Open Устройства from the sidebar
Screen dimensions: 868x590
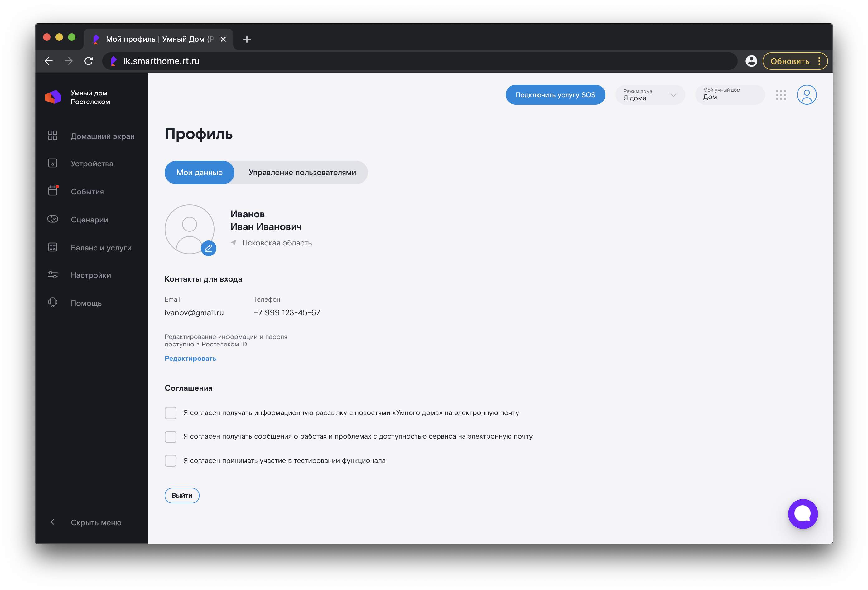[x=91, y=164]
